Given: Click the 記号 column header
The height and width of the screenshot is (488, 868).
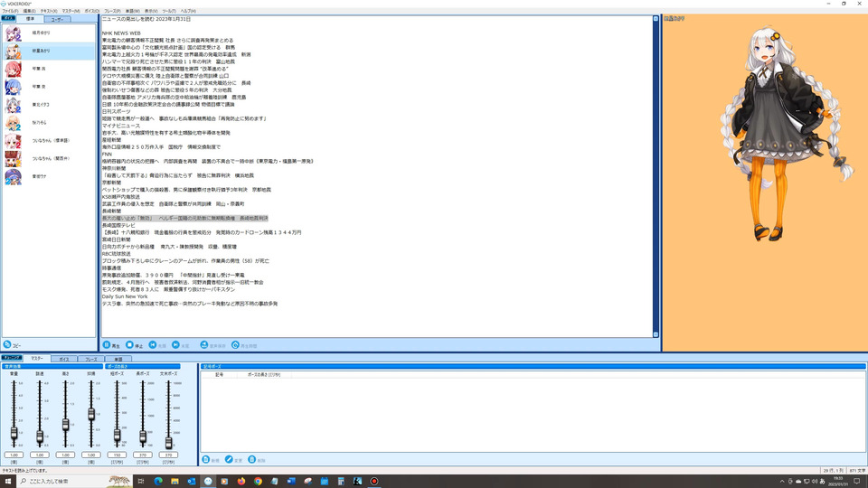Looking at the screenshot, I should (x=219, y=374).
